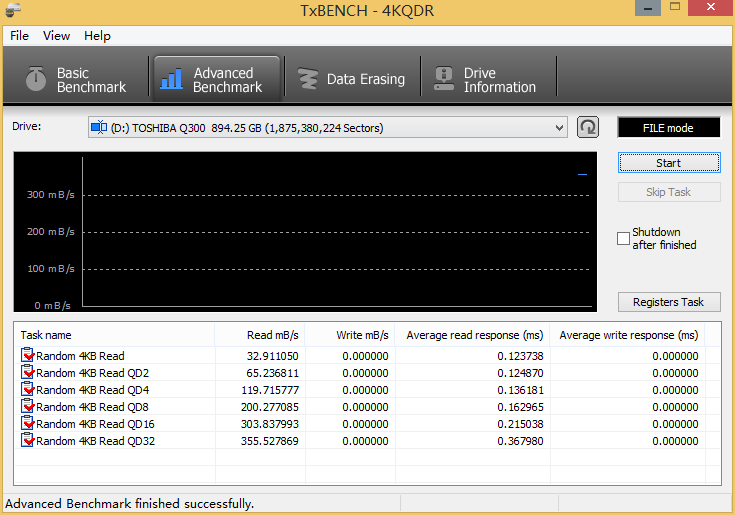Click the task icon for Random 4KB Read QD8
The width and height of the screenshot is (735, 515).
pyautogui.click(x=28, y=406)
